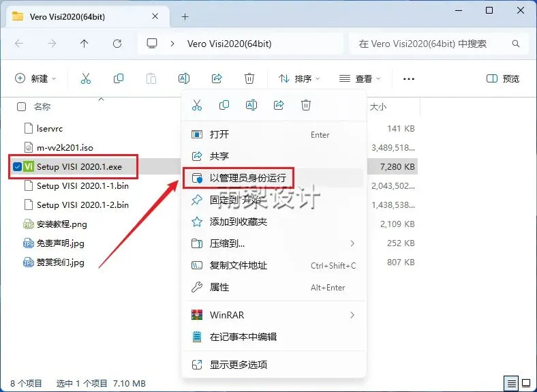Image resolution: width=537 pixels, height=392 pixels.
Task: Choose 打开 from the context menu
Action: tap(274, 134)
